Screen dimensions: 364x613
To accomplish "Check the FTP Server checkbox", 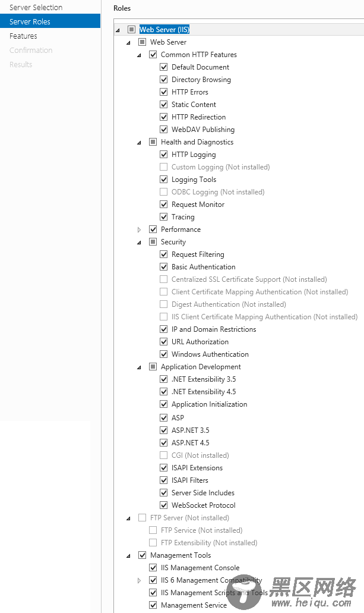I will tap(142, 518).
